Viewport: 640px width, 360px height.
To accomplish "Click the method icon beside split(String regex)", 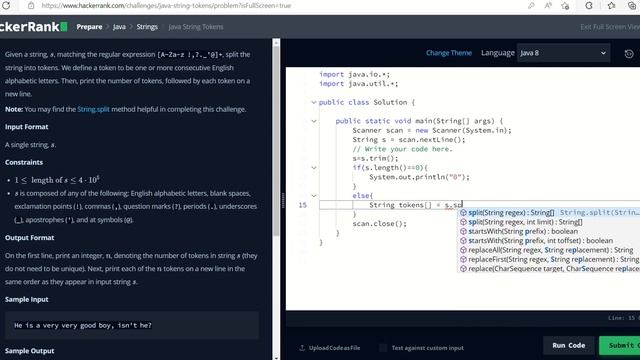I will 463,213.
